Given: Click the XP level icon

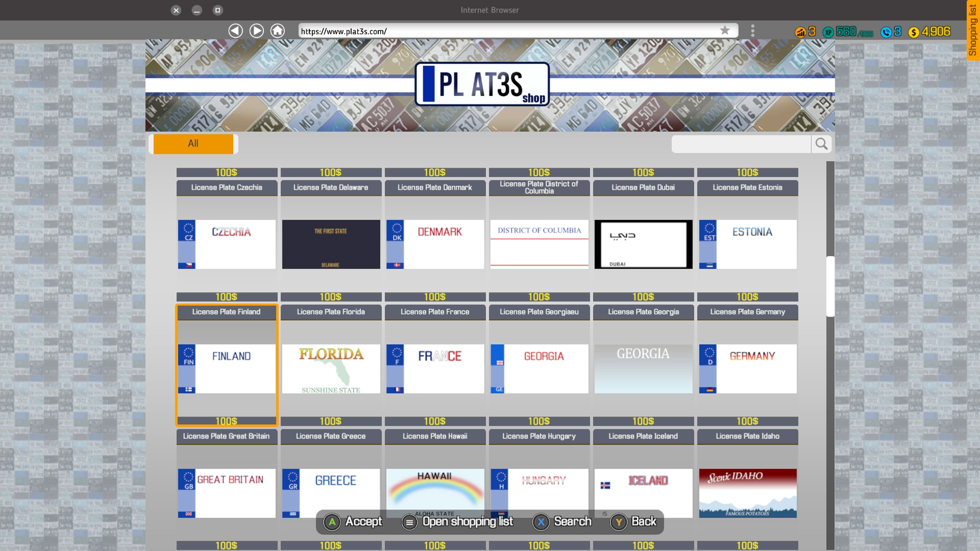Looking at the screenshot, I should click(x=828, y=32).
